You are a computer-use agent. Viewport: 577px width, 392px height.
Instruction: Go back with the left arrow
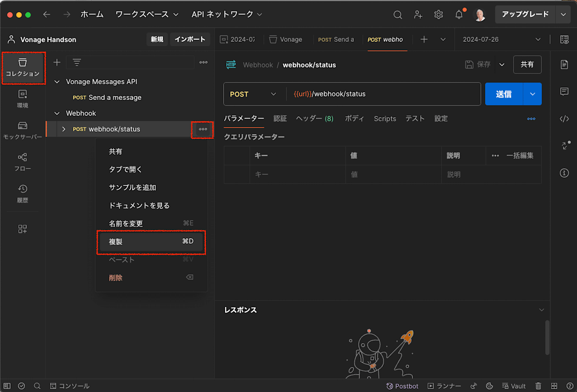coord(47,14)
